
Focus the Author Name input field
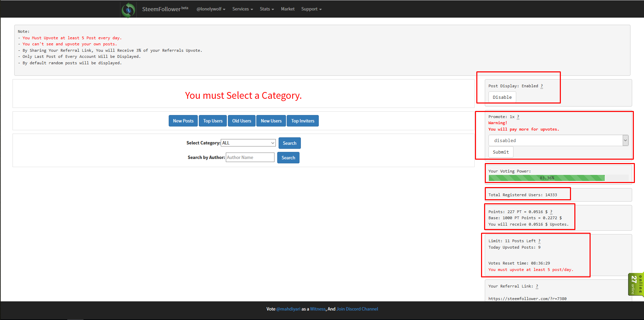(250, 157)
